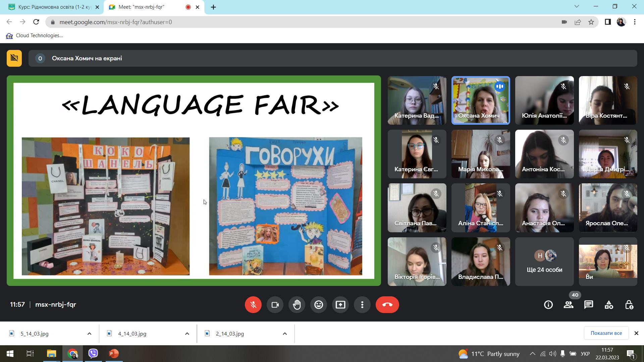Image resolution: width=644 pixels, height=362 pixels.
Task: Open a new browser tab
Action: tap(213, 7)
